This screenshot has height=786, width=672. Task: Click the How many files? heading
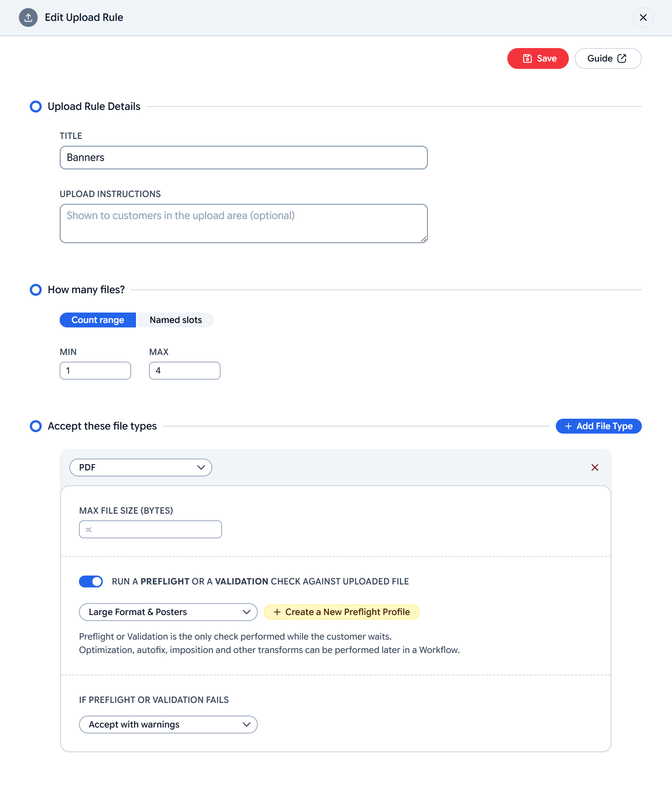coord(86,290)
